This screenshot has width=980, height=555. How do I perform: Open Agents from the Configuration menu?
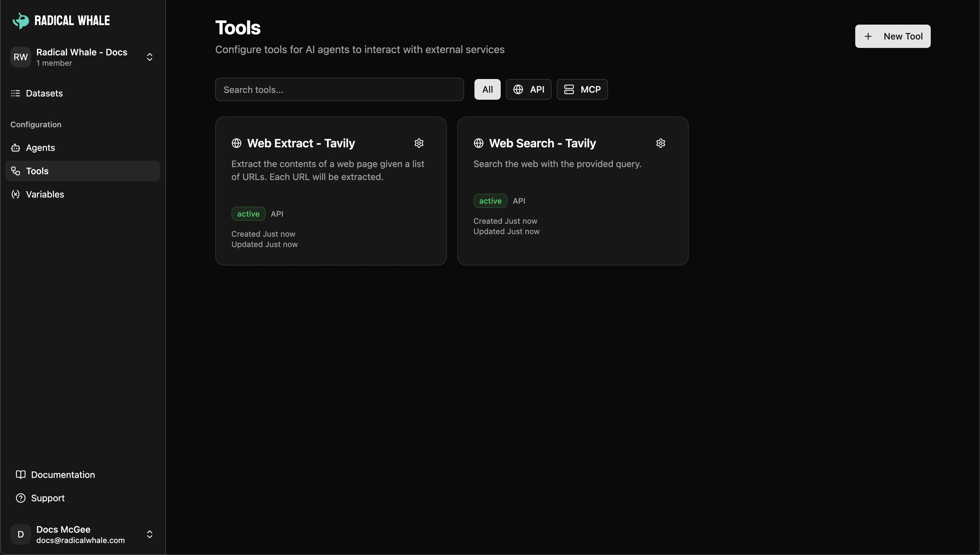[x=40, y=148]
